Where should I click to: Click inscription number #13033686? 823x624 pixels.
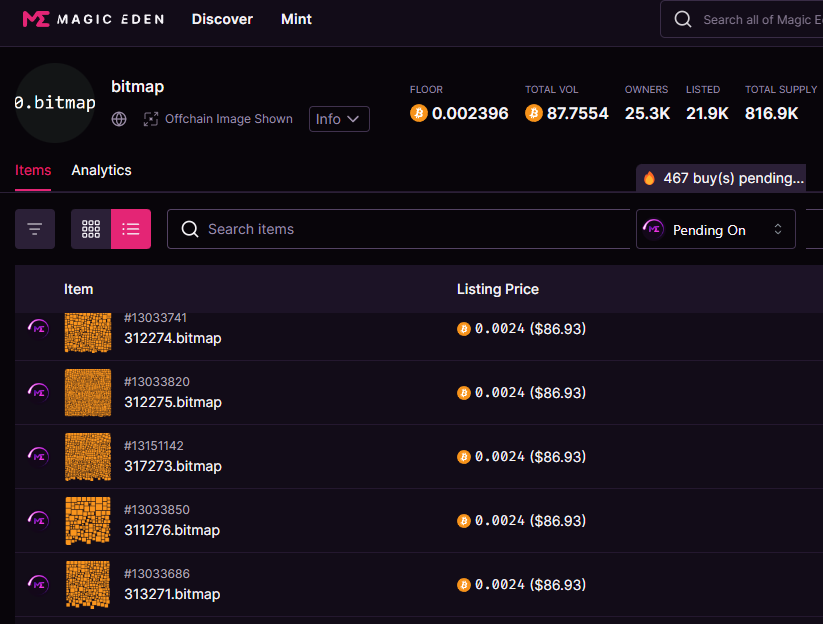pos(157,574)
